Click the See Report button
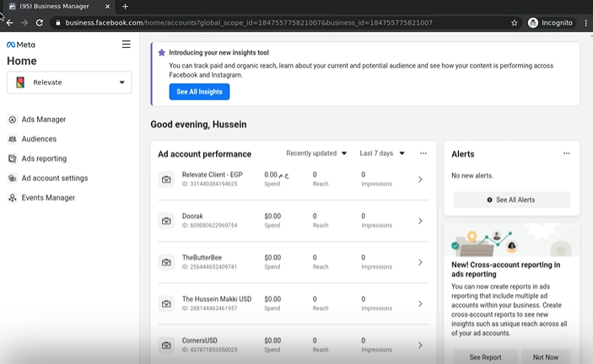The height and width of the screenshot is (364, 593). pos(485,357)
